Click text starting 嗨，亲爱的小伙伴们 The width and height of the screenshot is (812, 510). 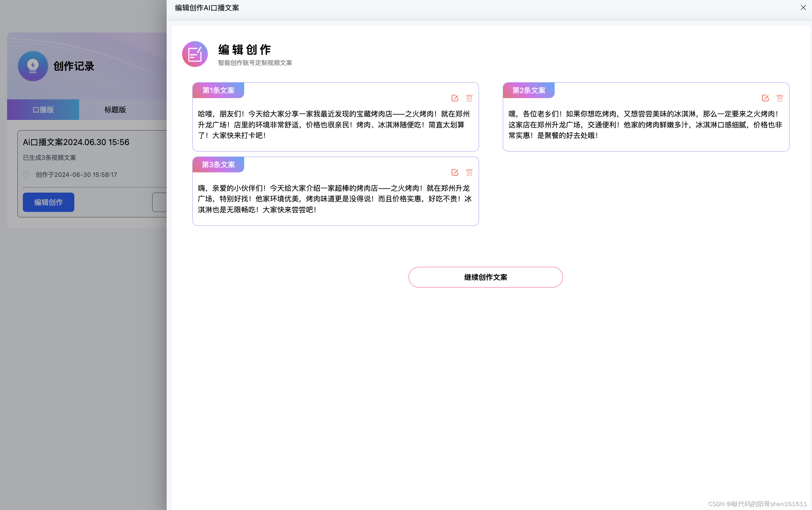(335, 198)
